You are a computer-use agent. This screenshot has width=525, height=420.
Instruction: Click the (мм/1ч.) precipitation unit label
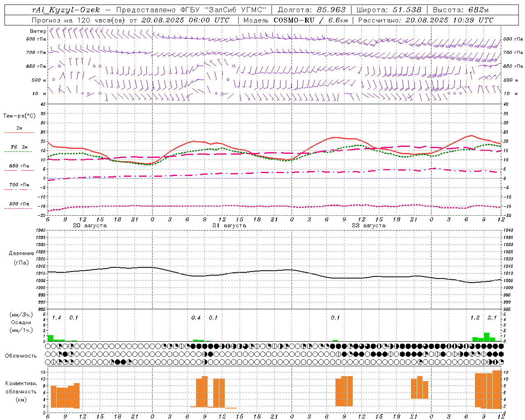click(x=21, y=330)
